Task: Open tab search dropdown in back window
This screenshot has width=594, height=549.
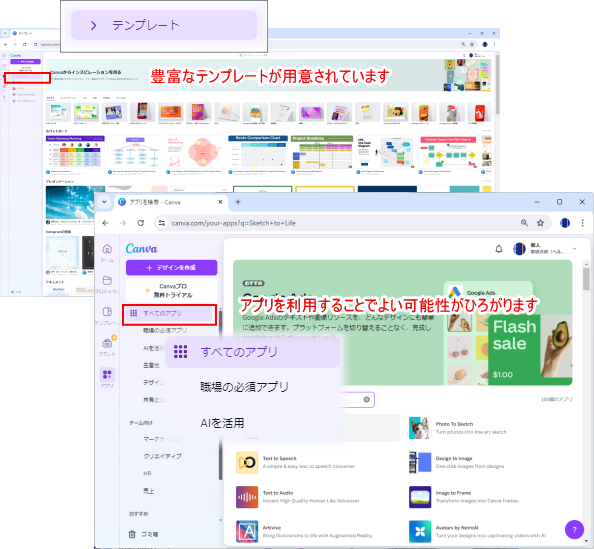Action: click(5, 33)
